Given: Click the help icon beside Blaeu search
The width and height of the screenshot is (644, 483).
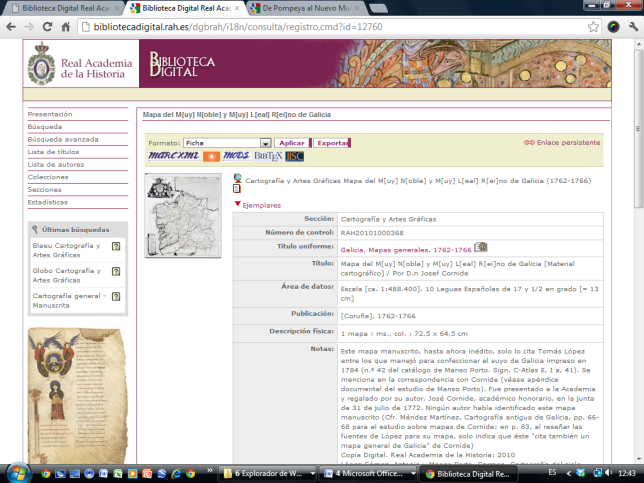Looking at the screenshot, I should coord(116,246).
